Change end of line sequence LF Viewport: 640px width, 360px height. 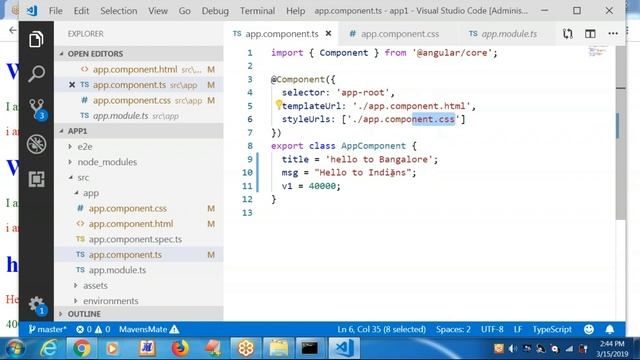pyautogui.click(x=518, y=329)
